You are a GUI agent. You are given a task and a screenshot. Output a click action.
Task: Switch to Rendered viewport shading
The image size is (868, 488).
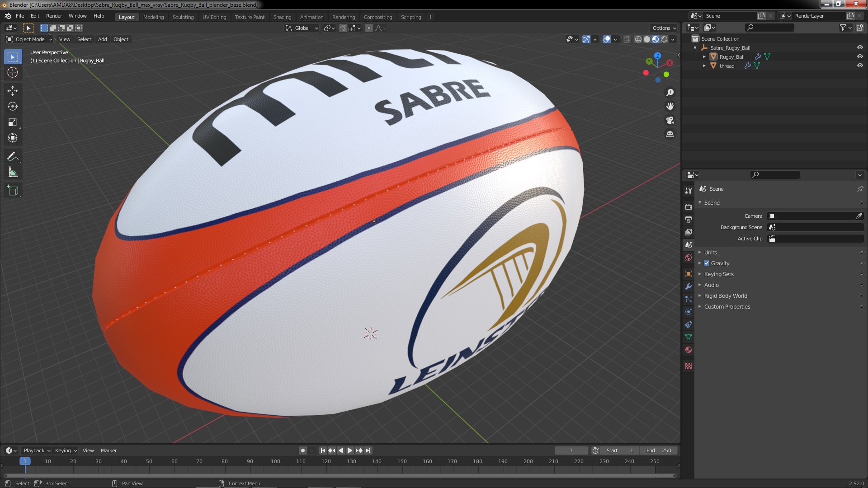point(664,39)
